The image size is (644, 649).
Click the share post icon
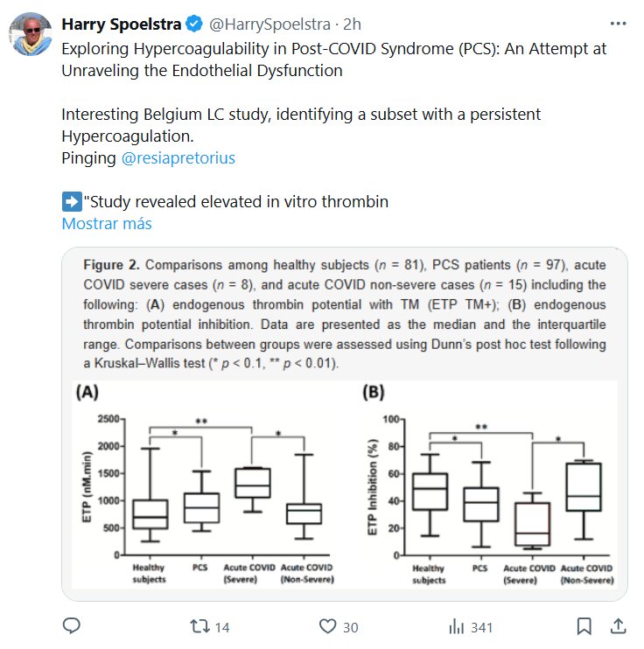click(618, 626)
